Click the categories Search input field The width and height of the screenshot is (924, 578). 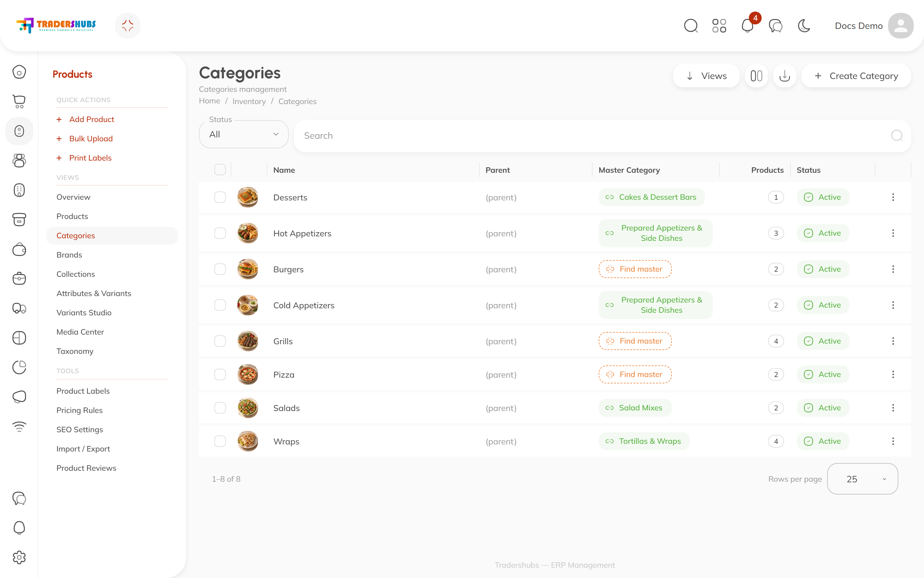tap(602, 136)
